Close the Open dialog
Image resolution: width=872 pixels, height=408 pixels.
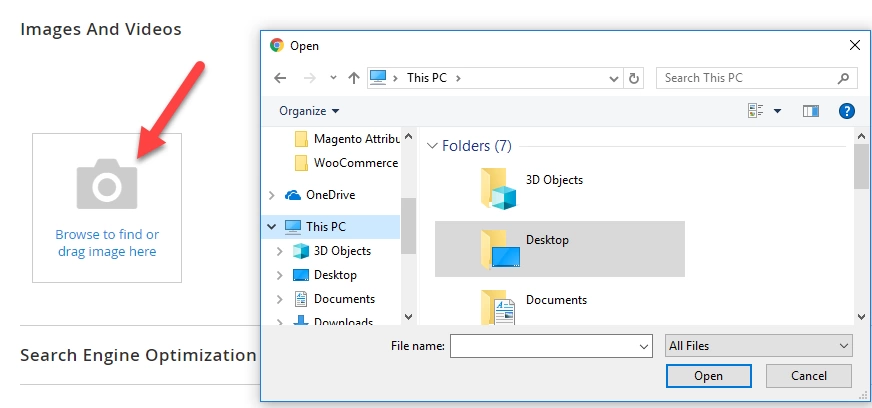(855, 45)
